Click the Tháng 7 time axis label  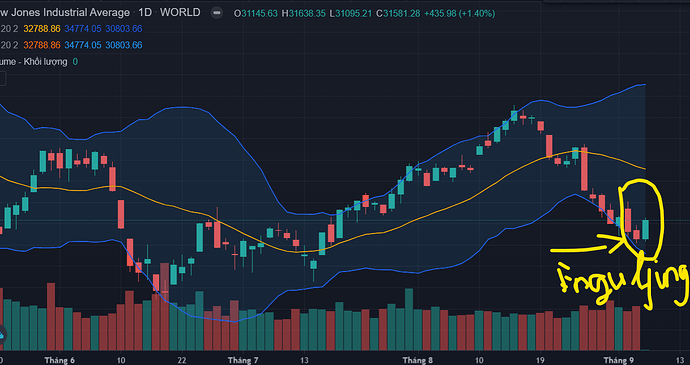point(243,361)
